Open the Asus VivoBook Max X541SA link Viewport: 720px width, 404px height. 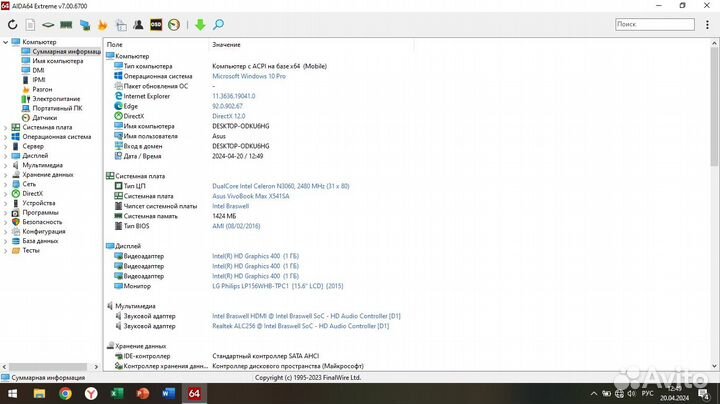[x=251, y=196]
